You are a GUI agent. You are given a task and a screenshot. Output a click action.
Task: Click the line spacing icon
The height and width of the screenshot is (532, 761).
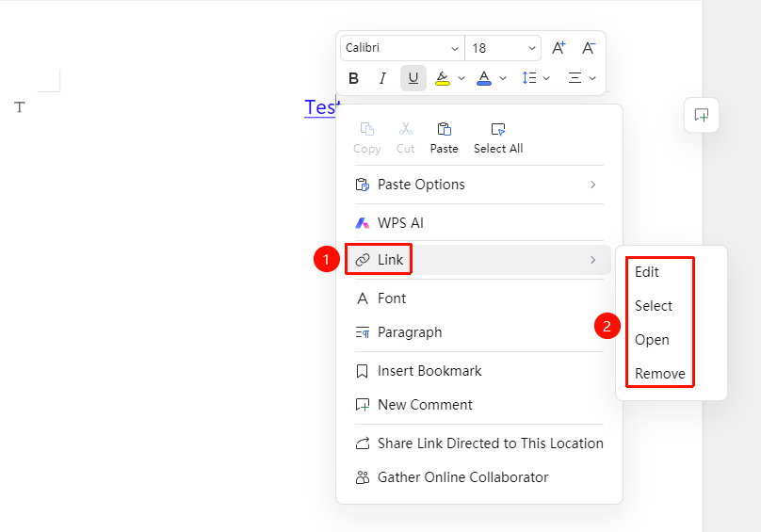click(529, 77)
